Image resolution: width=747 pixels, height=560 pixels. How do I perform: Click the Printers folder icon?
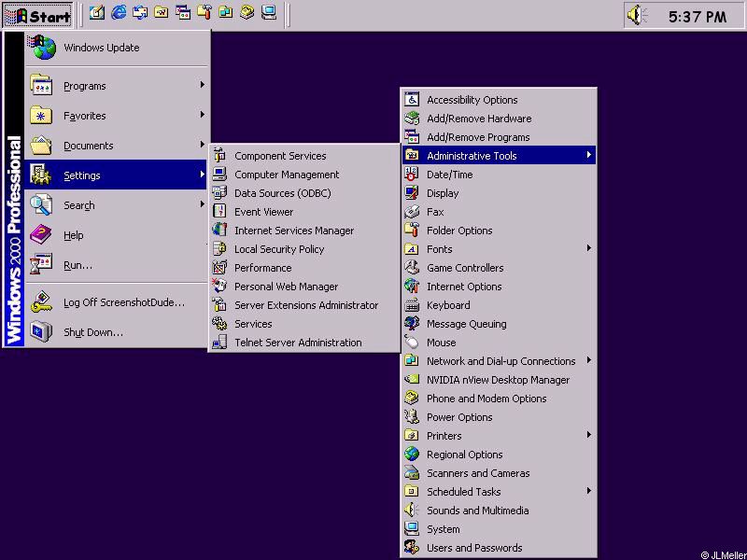[412, 435]
